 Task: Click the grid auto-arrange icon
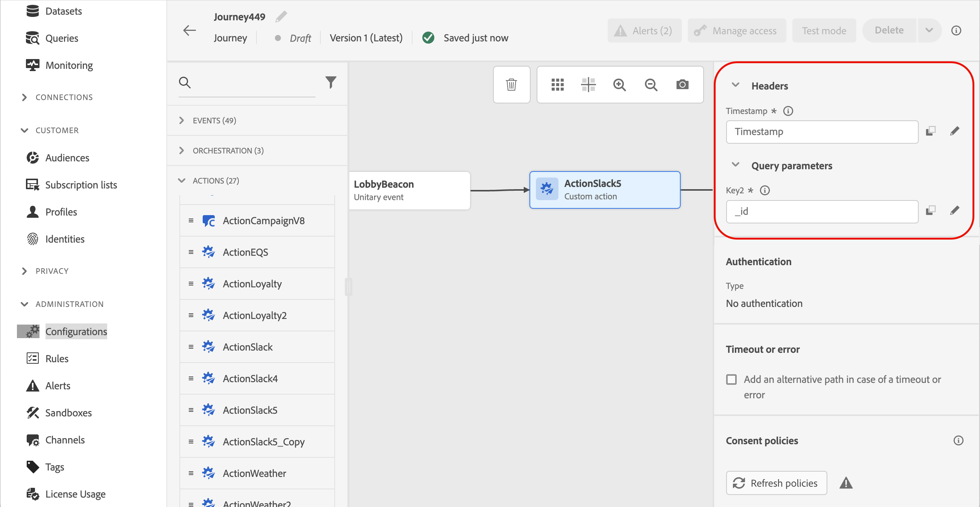coord(557,85)
